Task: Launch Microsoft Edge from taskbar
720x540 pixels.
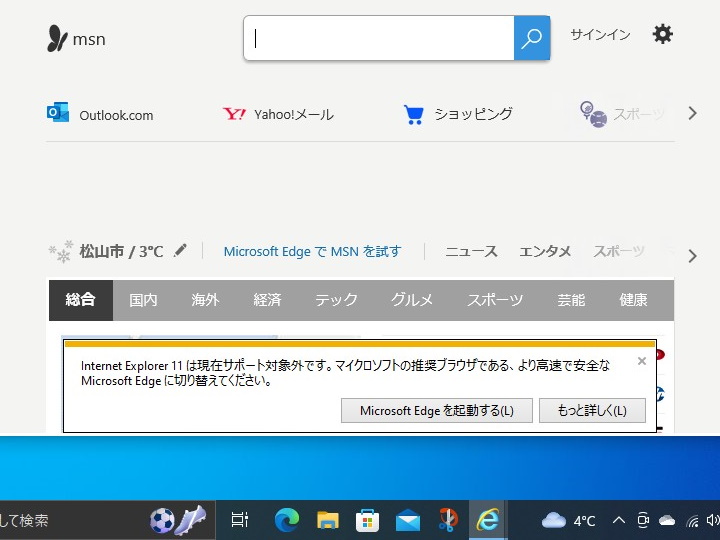Action: (x=287, y=520)
